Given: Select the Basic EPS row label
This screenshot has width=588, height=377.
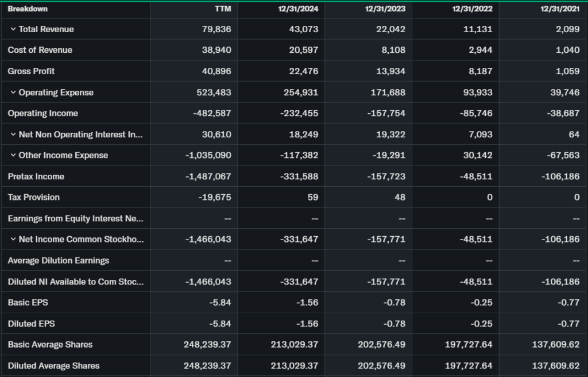Looking at the screenshot, I should click(26, 302).
